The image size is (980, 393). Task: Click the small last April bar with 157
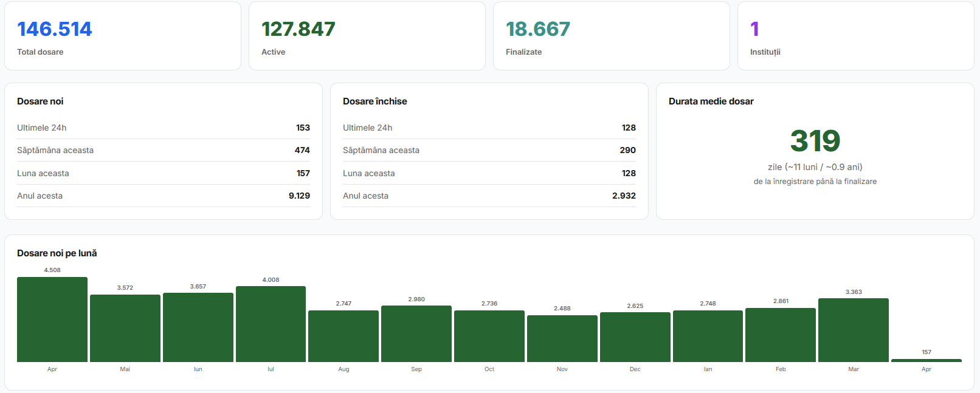click(x=927, y=360)
